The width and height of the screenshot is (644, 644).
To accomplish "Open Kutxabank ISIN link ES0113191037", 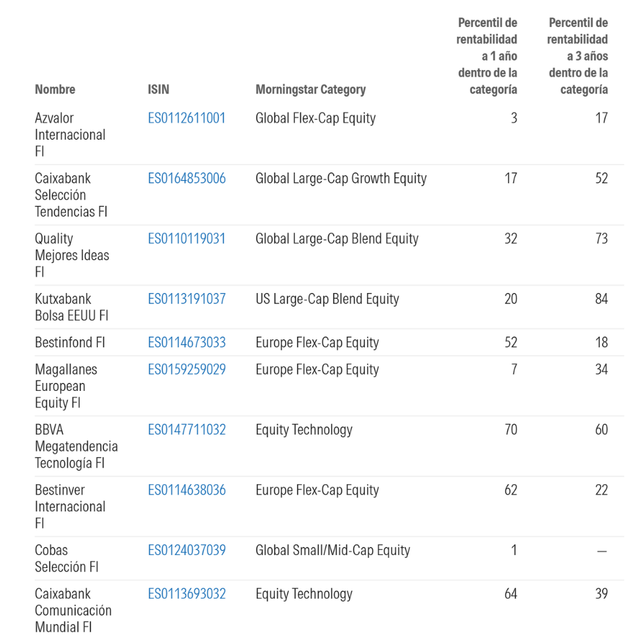I will [187, 299].
